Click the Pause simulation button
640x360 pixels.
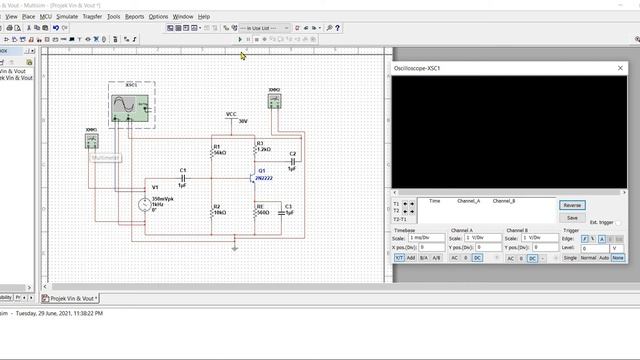(248, 39)
